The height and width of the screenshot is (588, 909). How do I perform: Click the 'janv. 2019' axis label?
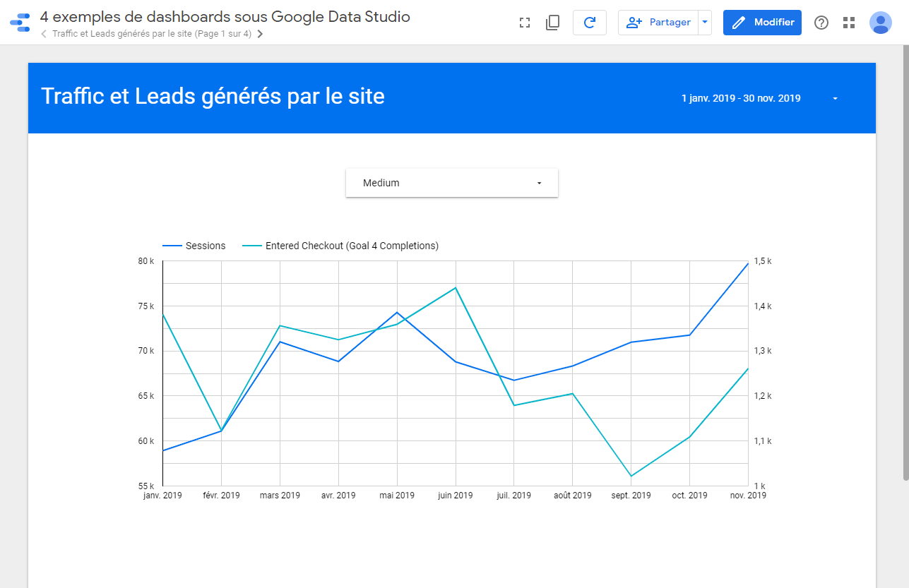[x=162, y=496]
